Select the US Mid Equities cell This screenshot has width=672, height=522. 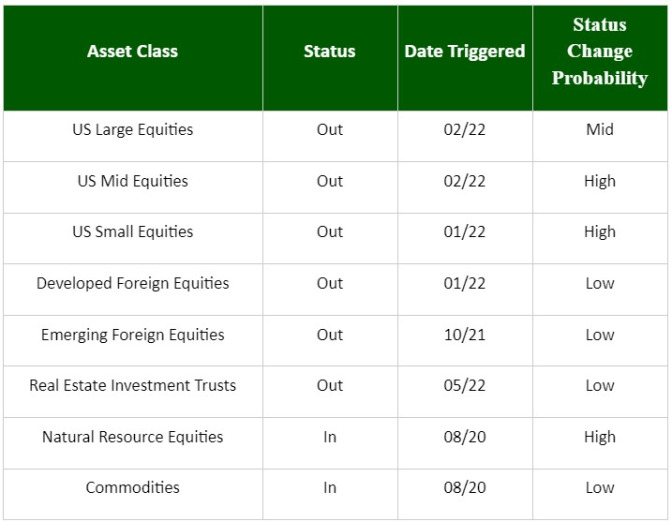click(132, 181)
